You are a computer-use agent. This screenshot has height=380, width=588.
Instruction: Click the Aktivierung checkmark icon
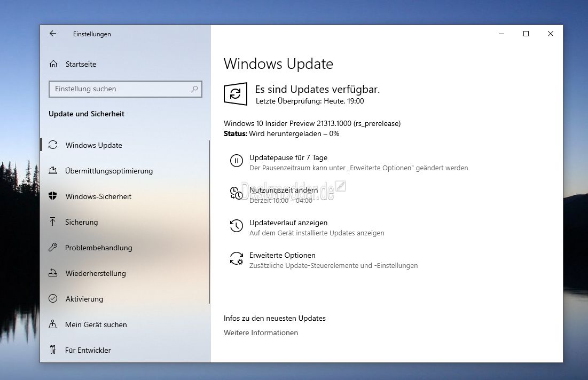pyautogui.click(x=53, y=299)
